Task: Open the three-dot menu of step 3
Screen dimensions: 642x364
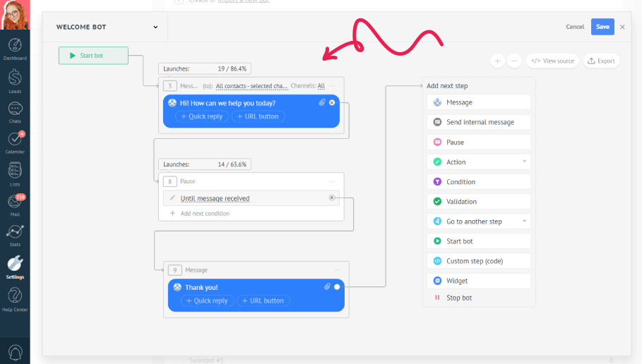Action: (x=333, y=86)
